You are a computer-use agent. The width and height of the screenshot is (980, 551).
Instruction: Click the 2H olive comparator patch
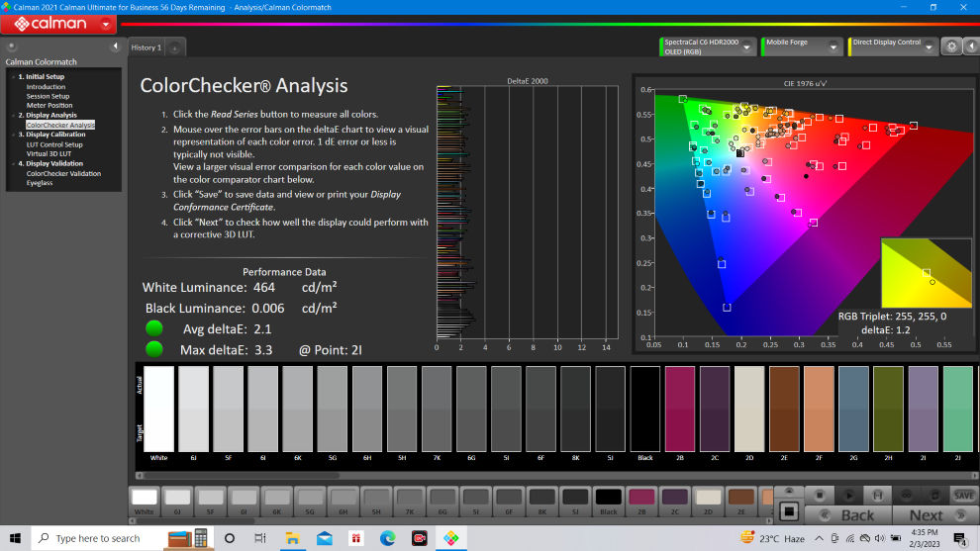(888, 409)
